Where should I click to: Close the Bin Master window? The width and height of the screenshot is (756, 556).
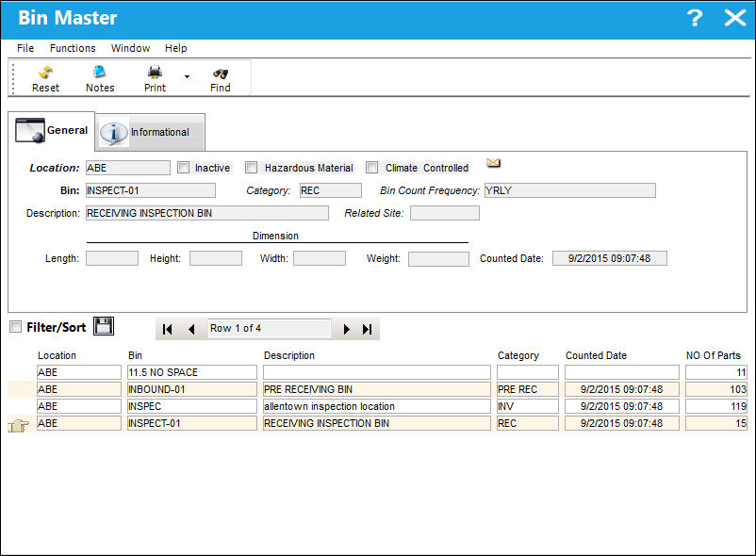[x=734, y=18]
